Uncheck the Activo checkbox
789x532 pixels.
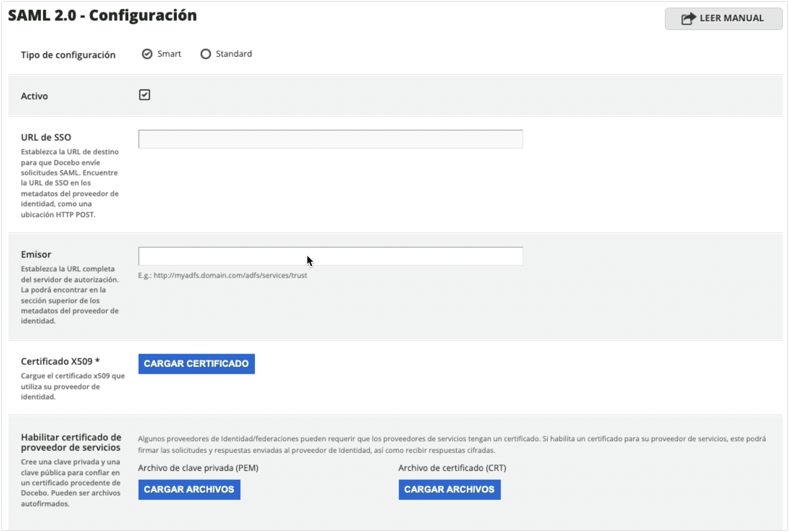pos(145,95)
